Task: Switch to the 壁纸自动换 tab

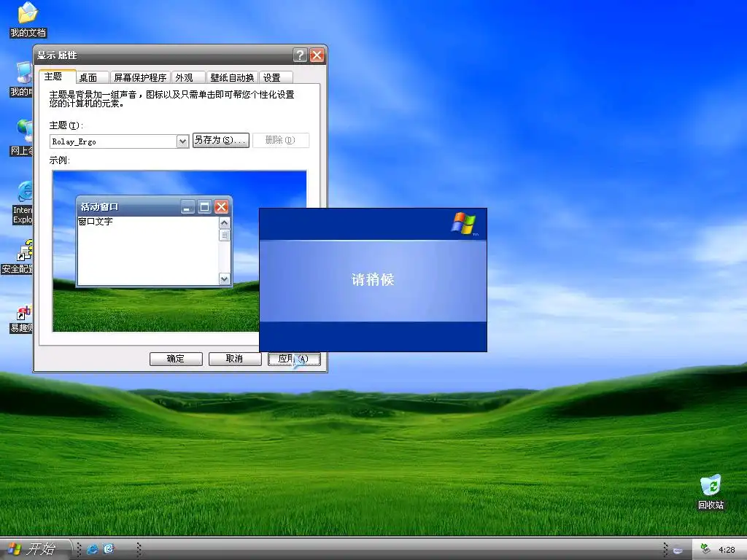Action: point(233,77)
